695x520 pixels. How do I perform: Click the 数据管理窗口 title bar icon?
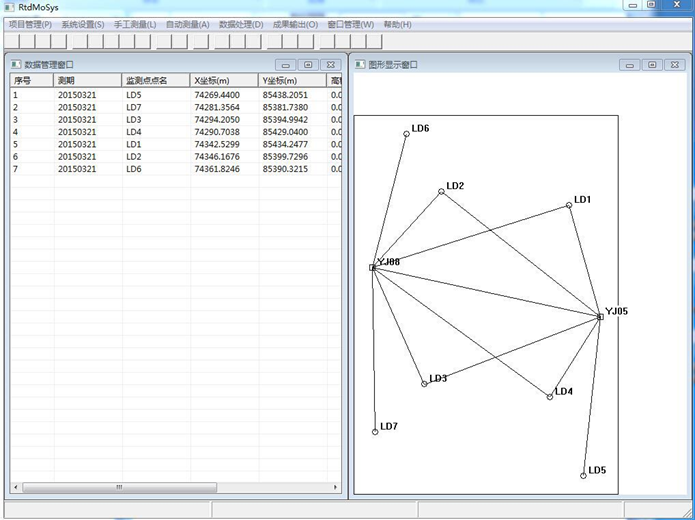click(x=15, y=64)
